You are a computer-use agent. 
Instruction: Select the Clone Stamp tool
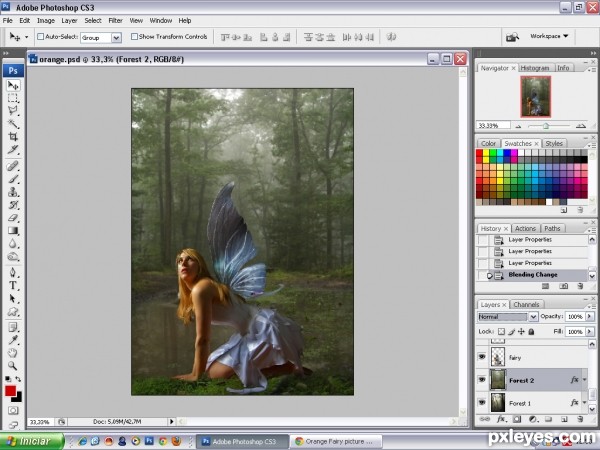tap(13, 192)
